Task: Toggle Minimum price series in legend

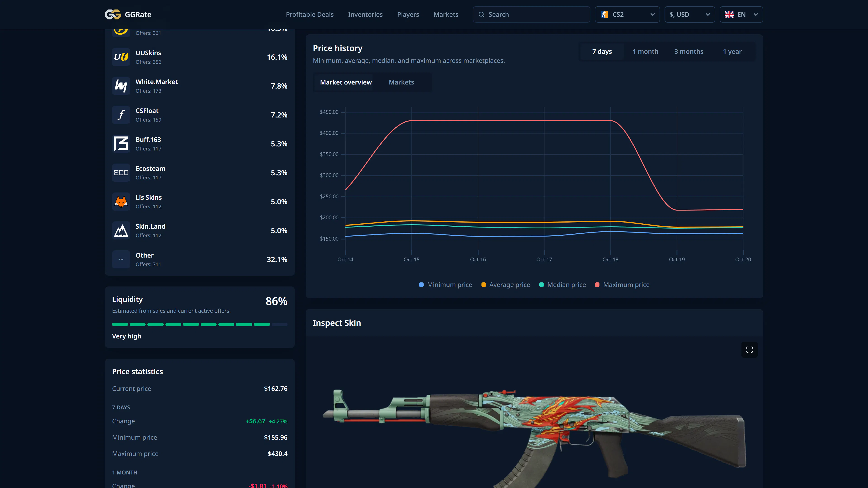Action: tap(446, 285)
